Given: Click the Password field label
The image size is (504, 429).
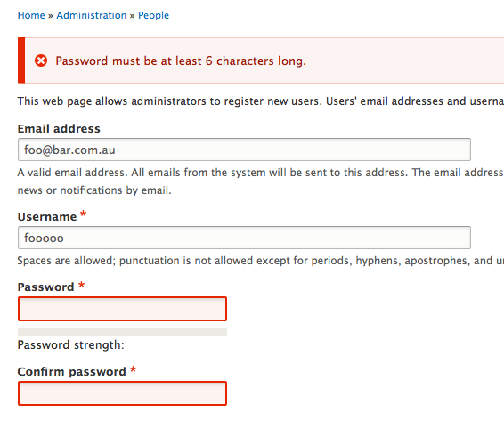Looking at the screenshot, I should [45, 287].
